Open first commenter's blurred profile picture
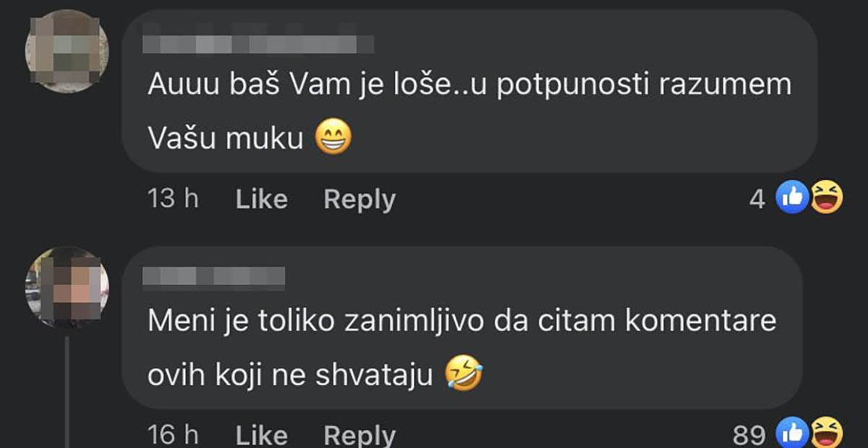868x448 pixels. click(x=67, y=51)
